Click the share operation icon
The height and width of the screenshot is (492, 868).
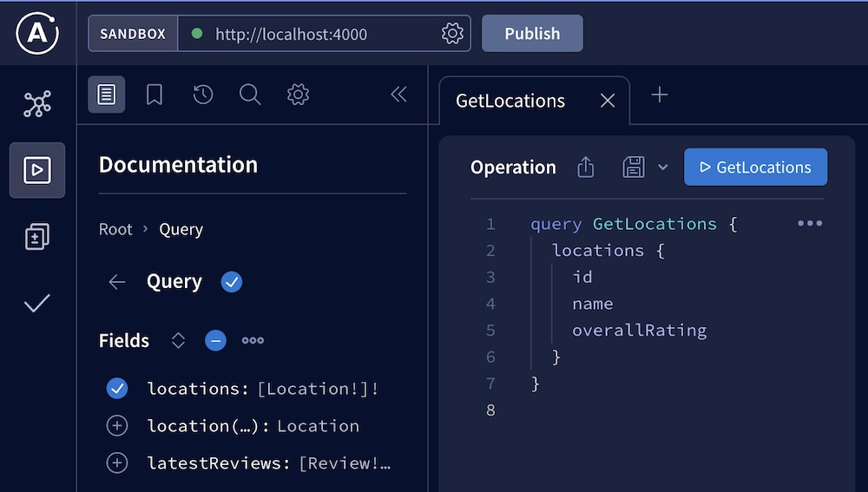click(586, 167)
